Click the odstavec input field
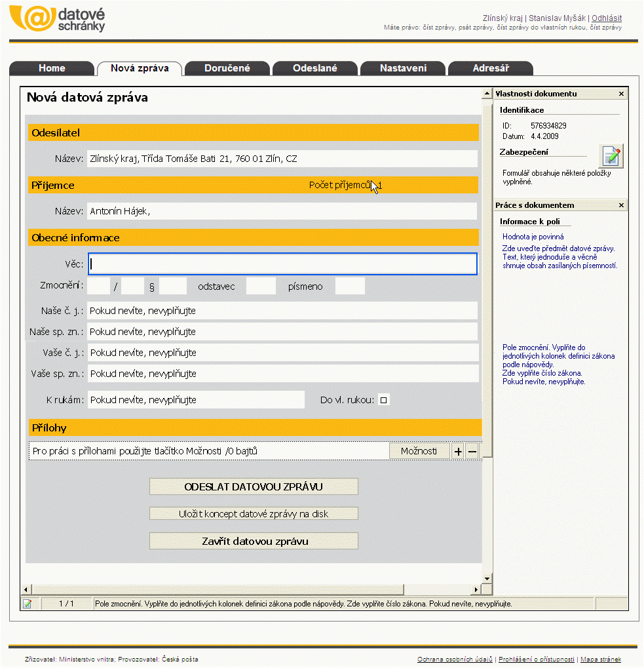644x672 pixels. [x=261, y=286]
